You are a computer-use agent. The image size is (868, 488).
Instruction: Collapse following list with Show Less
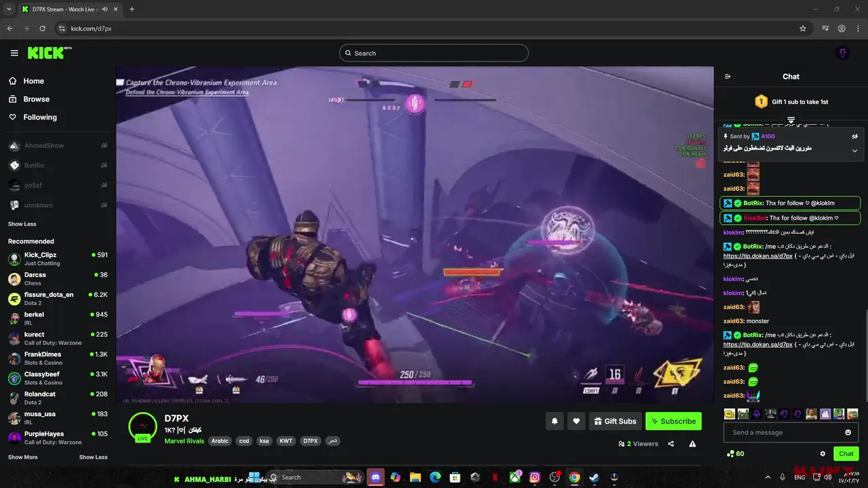[22, 224]
